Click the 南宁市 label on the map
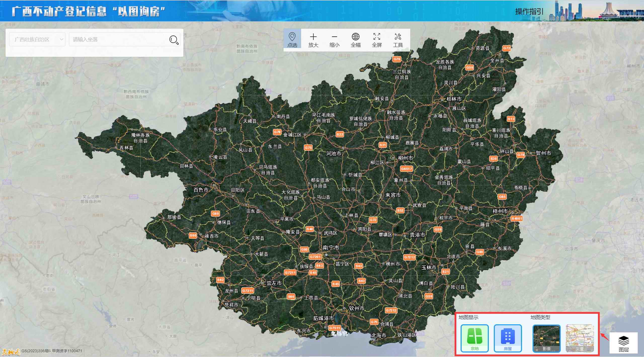This screenshot has width=644, height=357. 331,248
